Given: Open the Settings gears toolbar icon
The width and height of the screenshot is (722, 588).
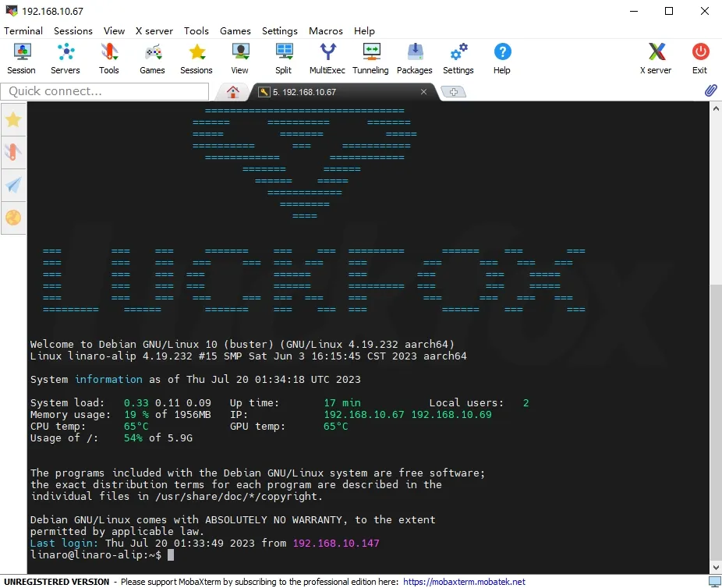Looking at the screenshot, I should pyautogui.click(x=458, y=58).
